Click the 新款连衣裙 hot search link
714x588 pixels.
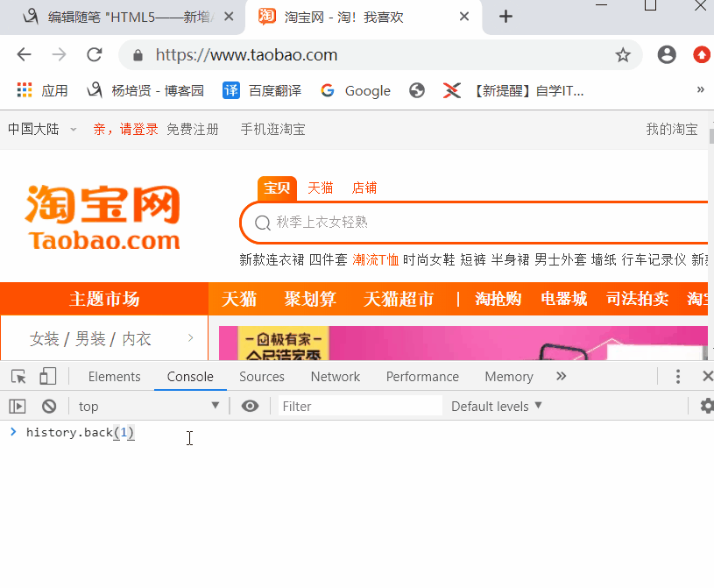click(272, 259)
